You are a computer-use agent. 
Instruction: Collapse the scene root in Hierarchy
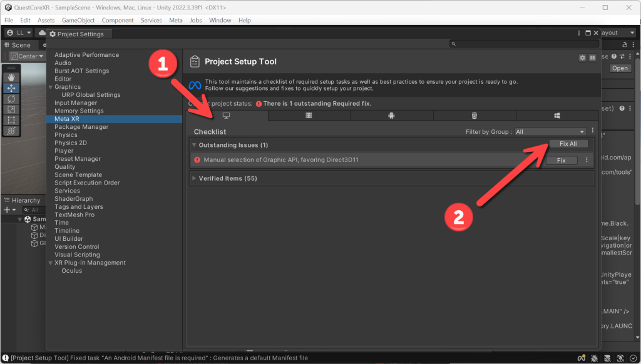(x=19, y=219)
